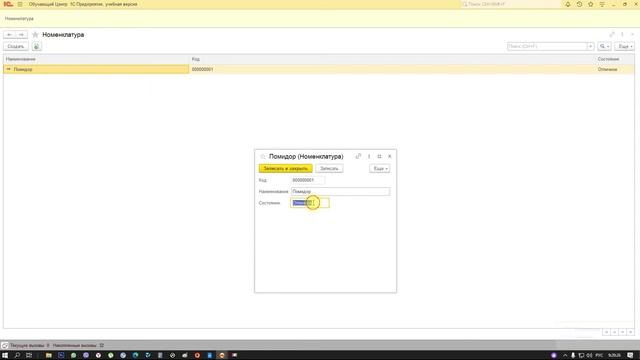The image size is (640, 360).
Task: Open File Explorer from the taskbar
Action: [49, 356]
